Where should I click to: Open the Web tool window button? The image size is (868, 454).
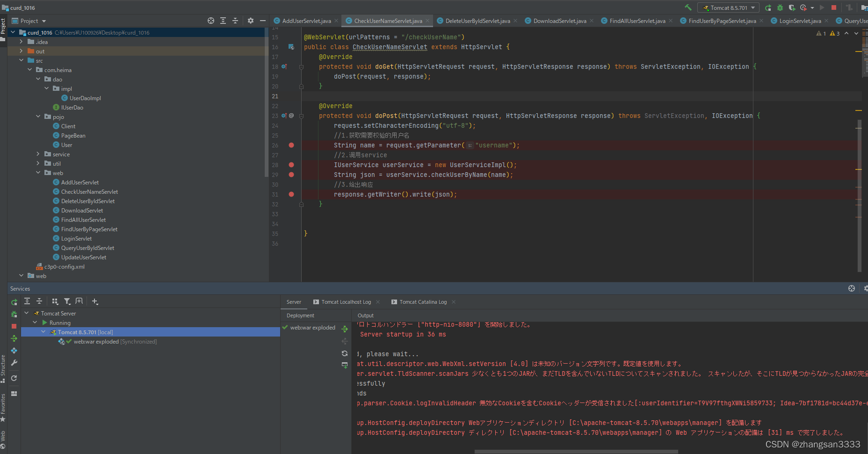(3, 440)
